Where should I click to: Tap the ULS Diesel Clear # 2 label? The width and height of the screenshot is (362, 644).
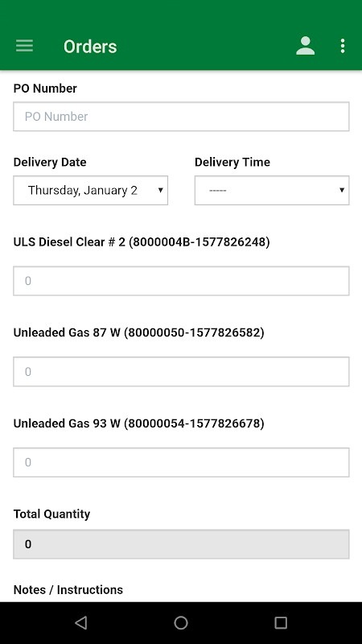142,242
